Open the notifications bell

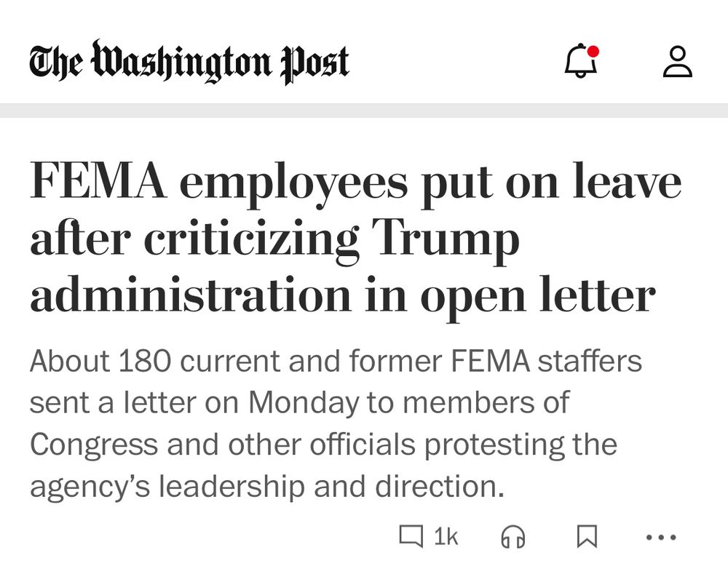(x=581, y=60)
